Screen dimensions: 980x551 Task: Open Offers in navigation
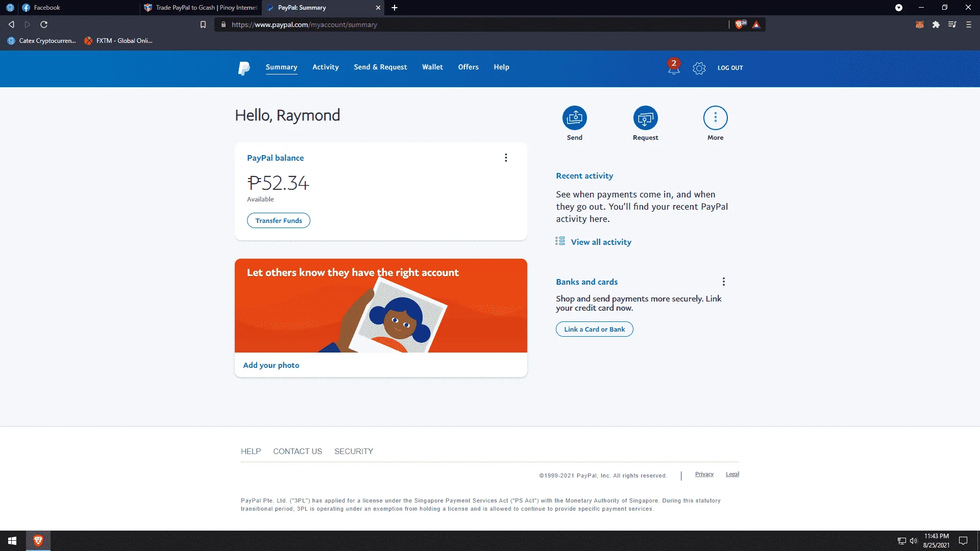click(x=468, y=67)
